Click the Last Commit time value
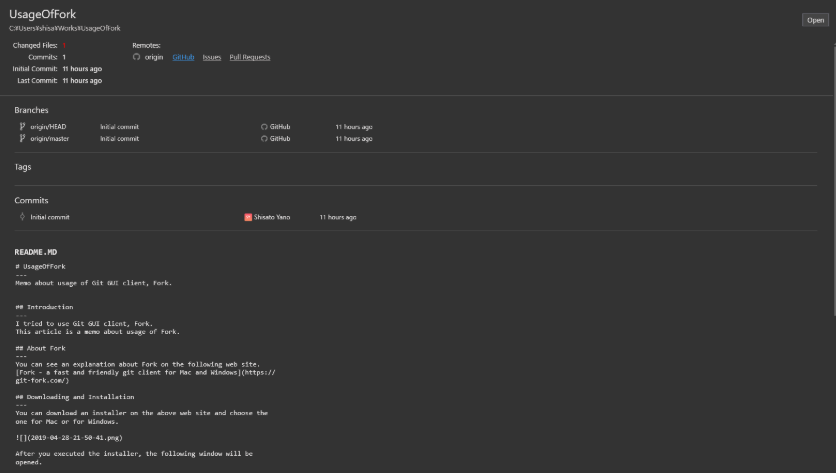This screenshot has width=836, height=473. coord(82,81)
